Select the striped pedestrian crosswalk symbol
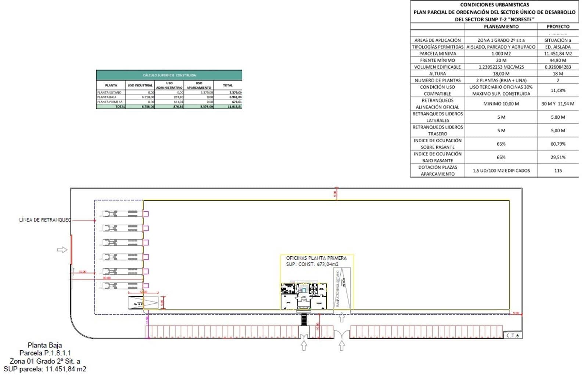The height and width of the screenshot is (375, 588). tap(304, 319)
